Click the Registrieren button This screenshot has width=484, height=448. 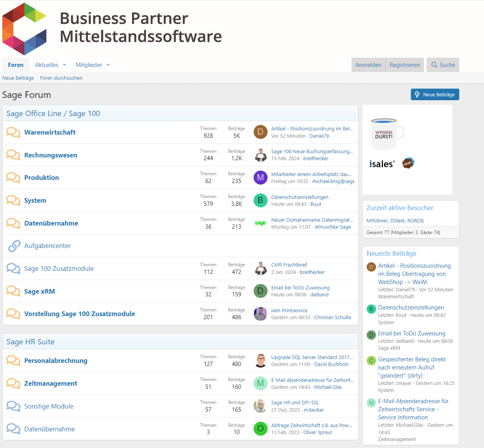[x=405, y=65]
